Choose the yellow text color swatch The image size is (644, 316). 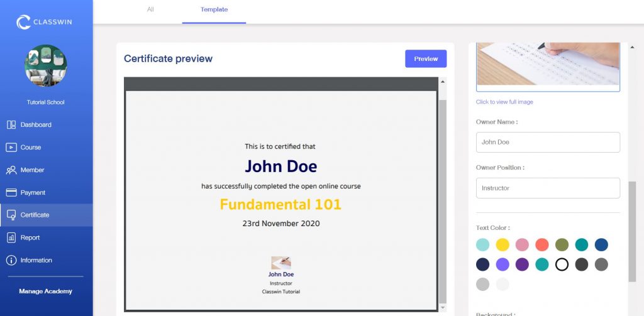502,245
